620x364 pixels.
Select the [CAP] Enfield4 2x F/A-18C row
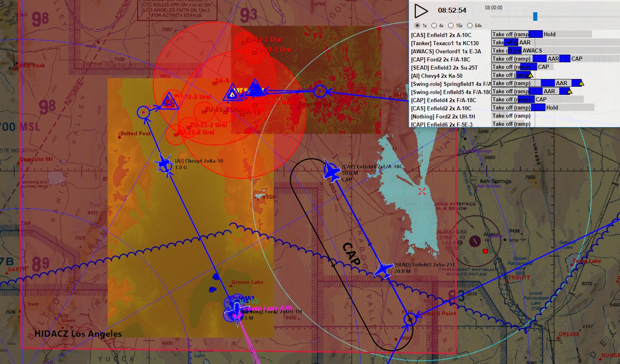444,100
